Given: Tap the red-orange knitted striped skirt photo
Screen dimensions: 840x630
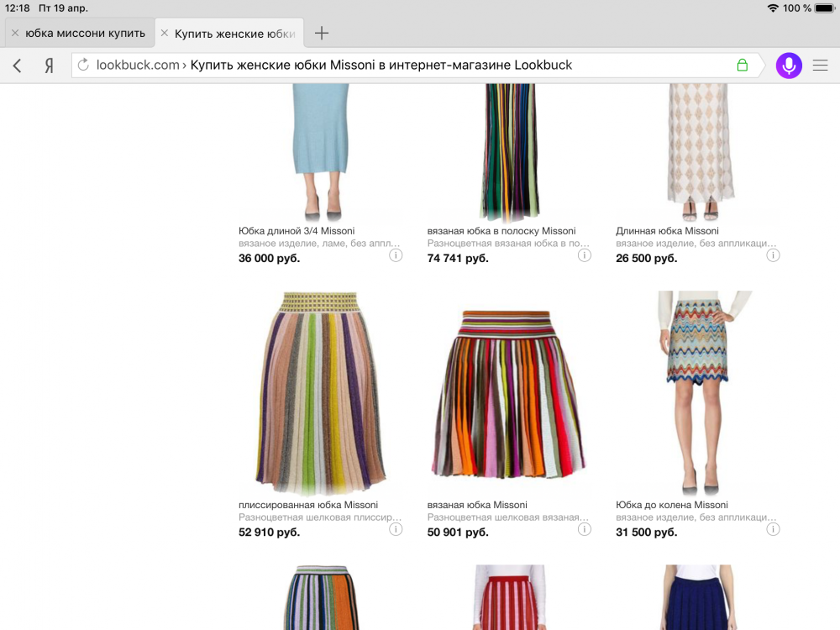Looking at the screenshot, I should (509, 394).
